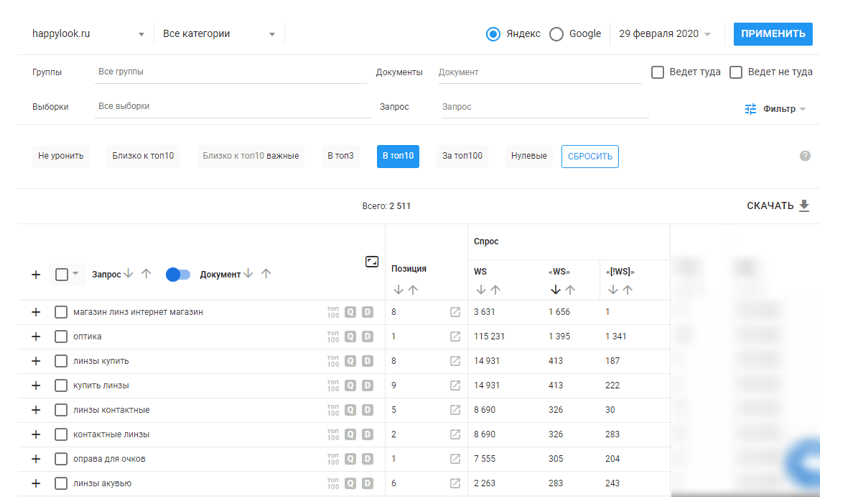Select the За топ100 quick filter
The width and height of the screenshot is (851, 497).
pos(462,156)
